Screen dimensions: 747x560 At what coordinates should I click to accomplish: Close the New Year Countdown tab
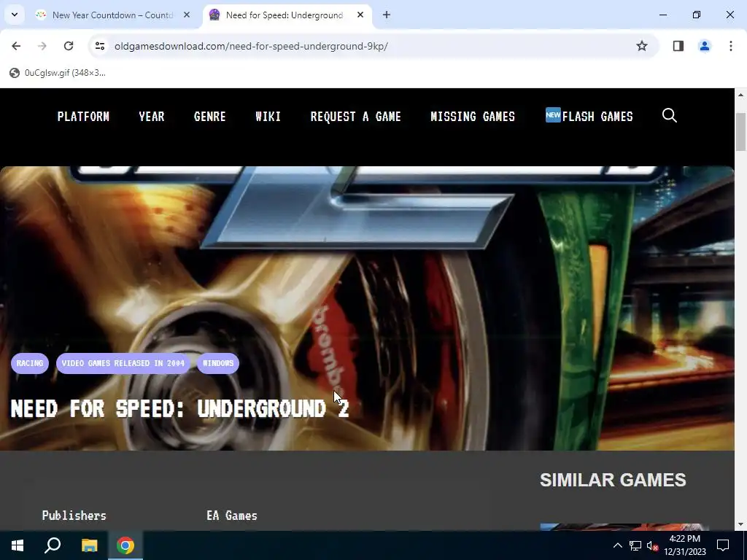tap(187, 15)
